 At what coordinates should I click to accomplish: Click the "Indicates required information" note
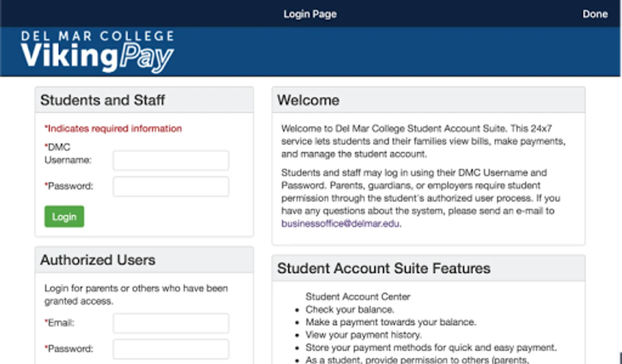pos(113,129)
